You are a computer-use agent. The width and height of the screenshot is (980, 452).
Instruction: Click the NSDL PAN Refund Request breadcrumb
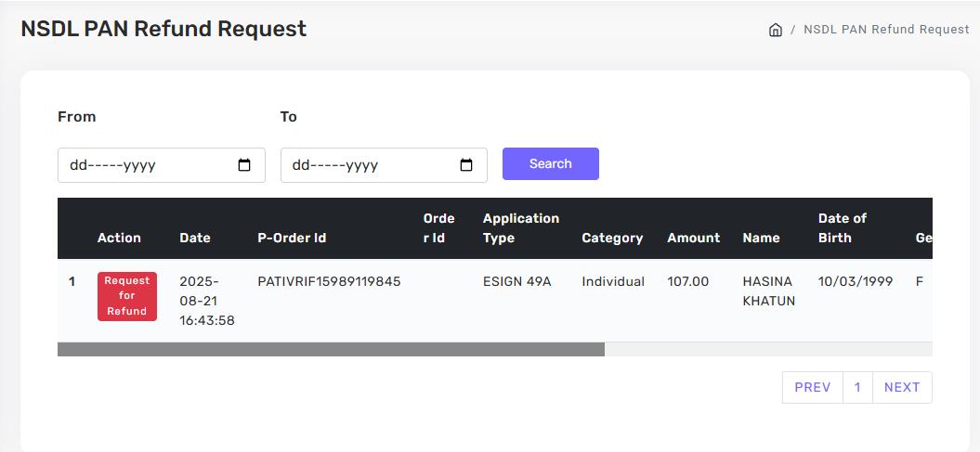point(886,30)
